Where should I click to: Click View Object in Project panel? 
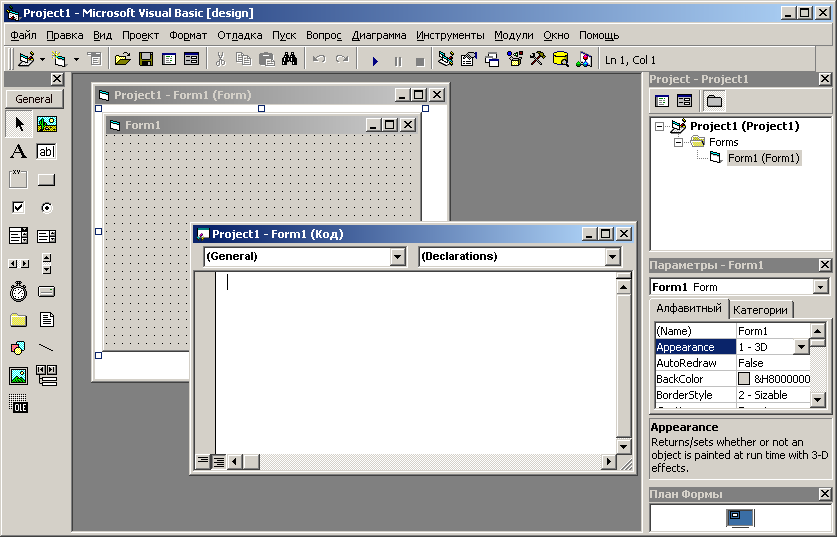coord(684,101)
